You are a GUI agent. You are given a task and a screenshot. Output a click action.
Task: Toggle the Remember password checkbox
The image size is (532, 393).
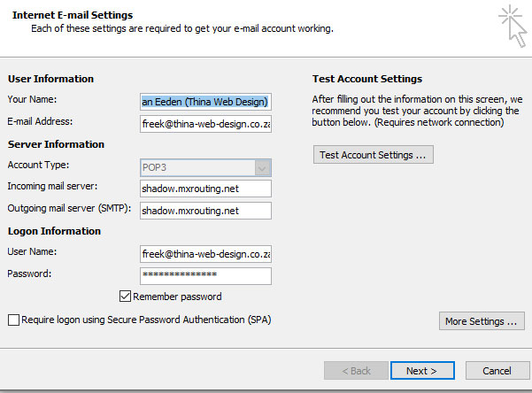[x=125, y=297]
